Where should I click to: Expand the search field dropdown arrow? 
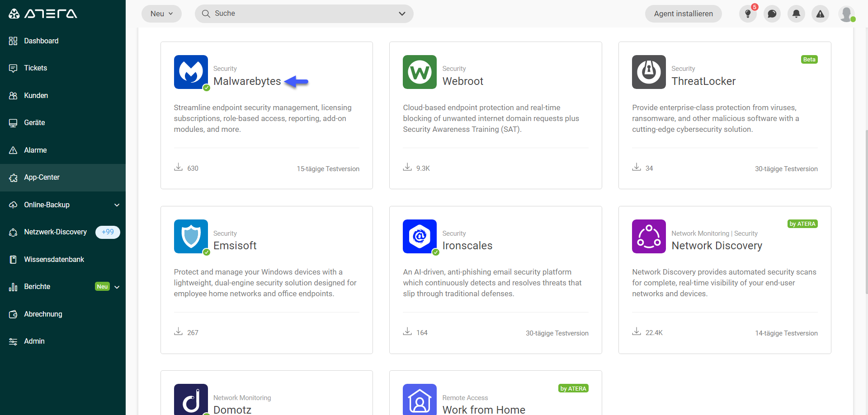coord(402,14)
